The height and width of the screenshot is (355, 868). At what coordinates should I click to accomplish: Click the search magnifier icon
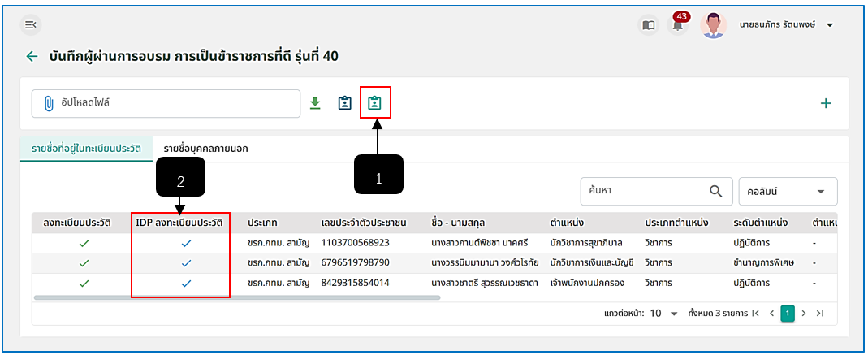coord(716,191)
